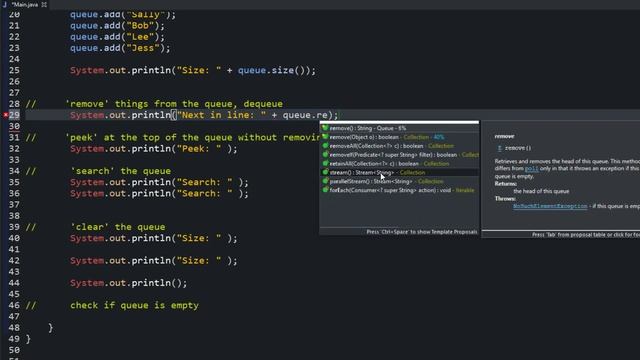
Task: Click the 'clear' the queue comment
Action: coord(118,227)
